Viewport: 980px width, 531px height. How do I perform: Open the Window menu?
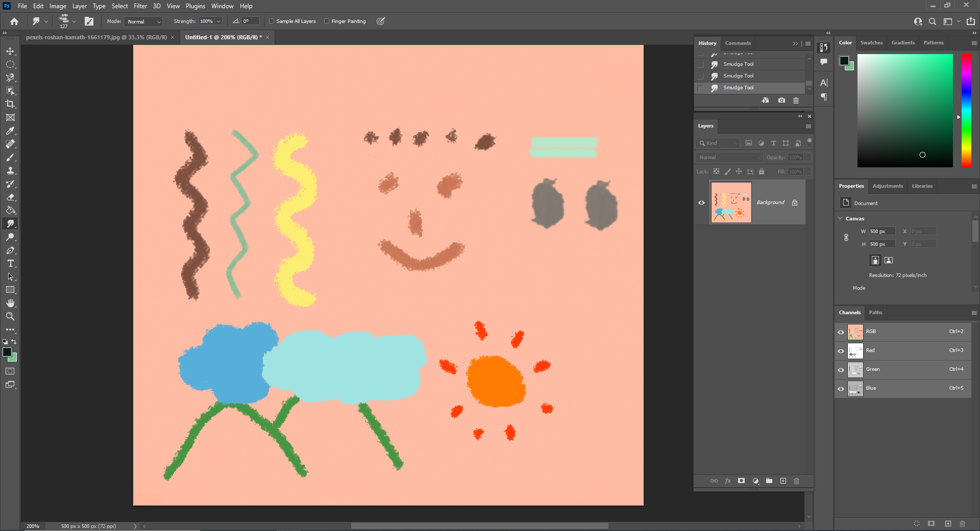(222, 6)
